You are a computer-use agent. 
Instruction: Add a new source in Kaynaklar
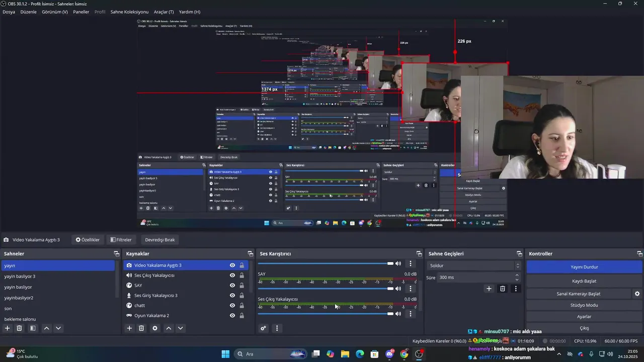[129, 328]
